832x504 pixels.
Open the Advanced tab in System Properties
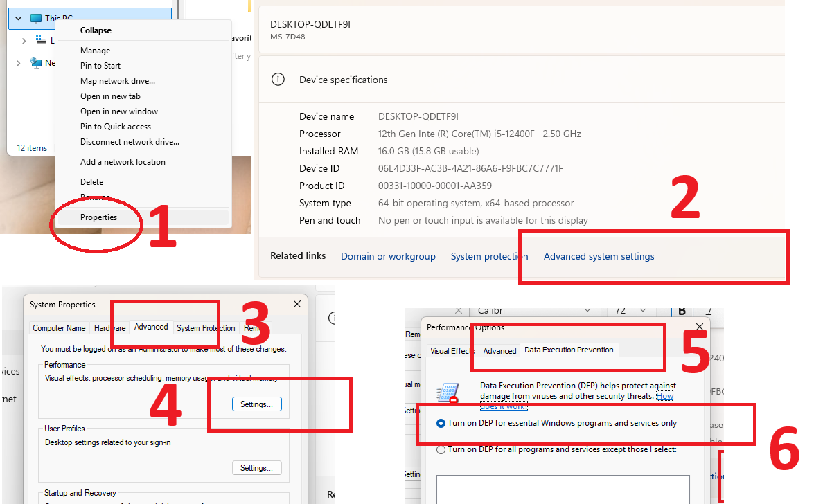pos(151,327)
